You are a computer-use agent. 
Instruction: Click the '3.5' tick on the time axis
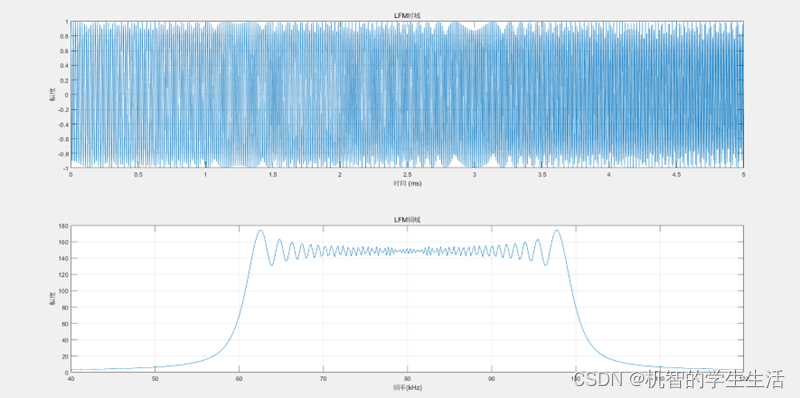pyautogui.click(x=541, y=175)
